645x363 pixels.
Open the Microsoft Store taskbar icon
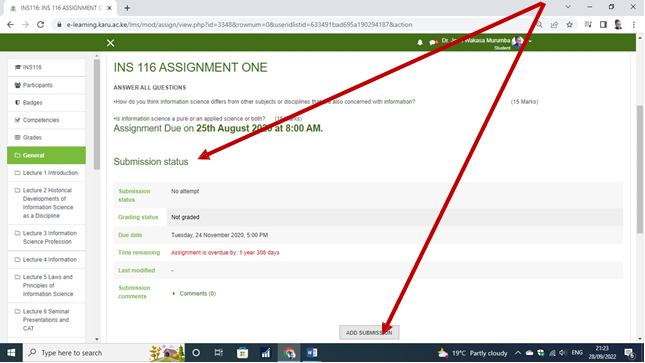pyautogui.click(x=242, y=353)
